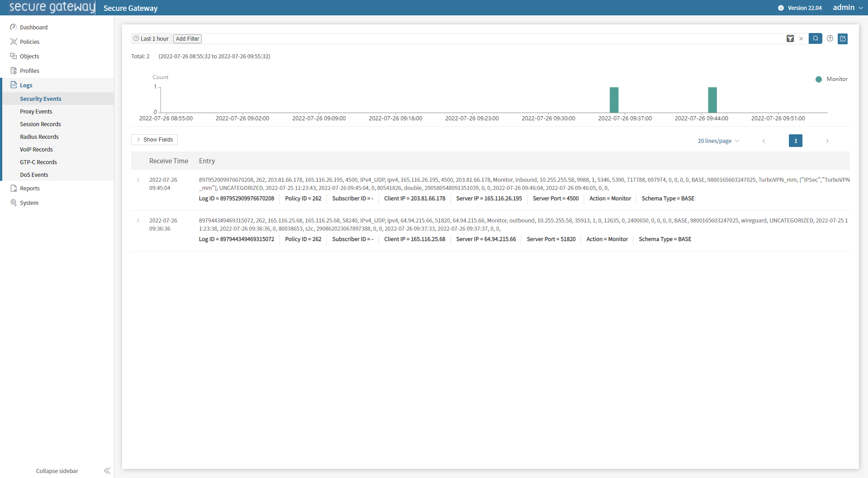868x478 pixels.
Task: Select Session Records in sidebar
Action: coord(40,124)
